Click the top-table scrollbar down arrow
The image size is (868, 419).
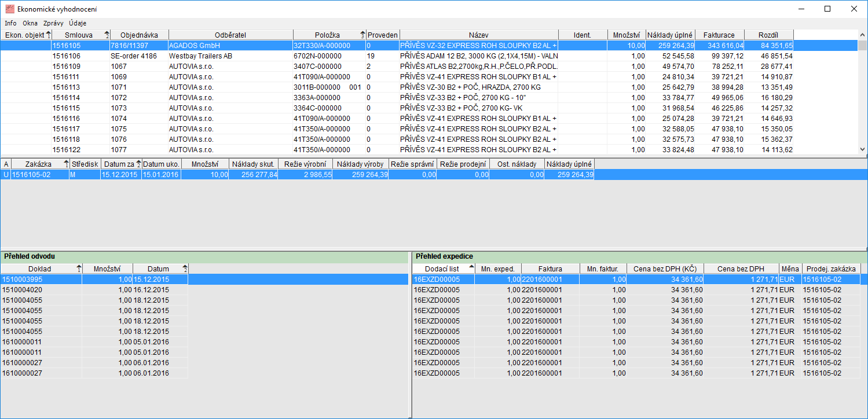click(863, 149)
